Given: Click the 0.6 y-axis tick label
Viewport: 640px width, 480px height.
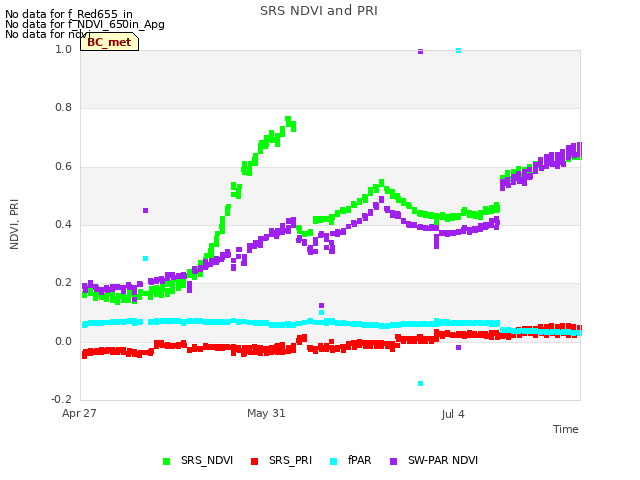Looking at the screenshot, I should [63, 167].
